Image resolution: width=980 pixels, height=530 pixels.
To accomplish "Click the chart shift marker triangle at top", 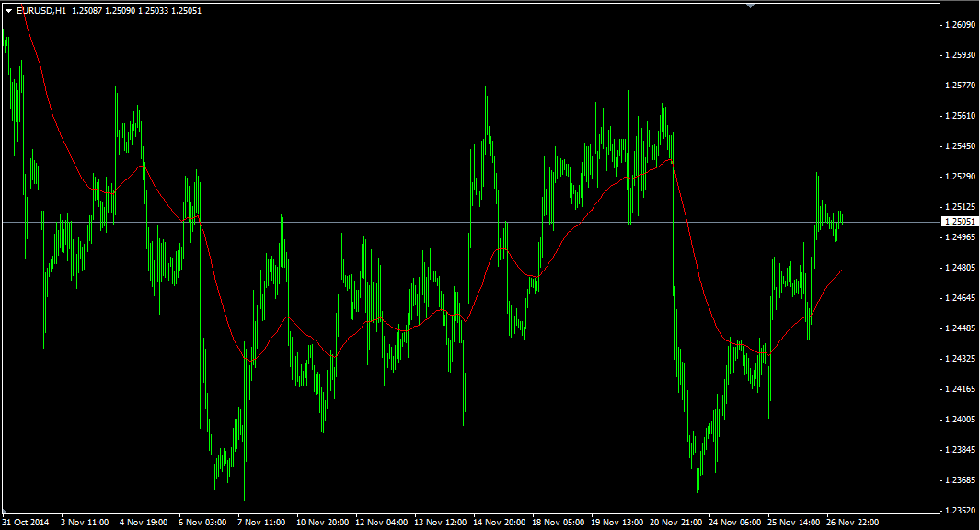I will 751,6.
